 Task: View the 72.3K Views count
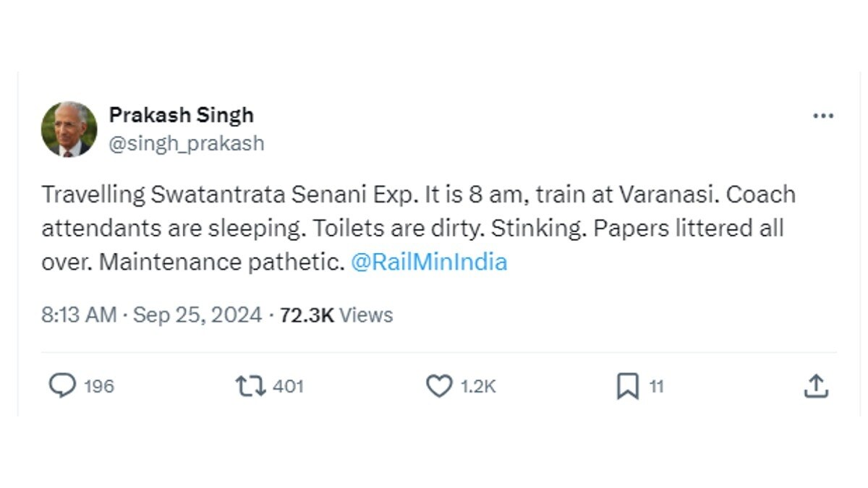pos(307,315)
